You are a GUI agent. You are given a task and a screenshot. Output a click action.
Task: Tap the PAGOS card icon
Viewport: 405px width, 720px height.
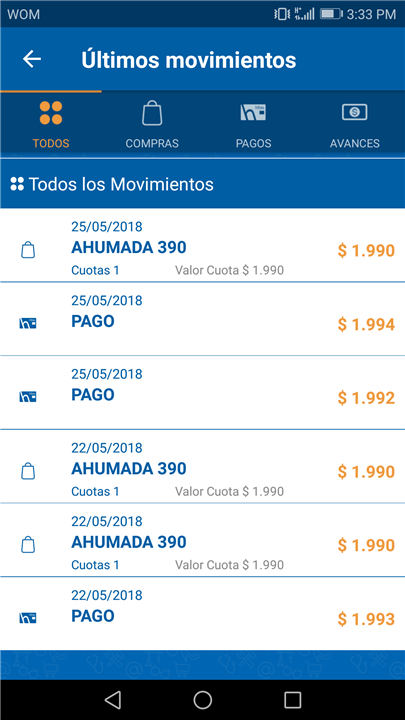tap(253, 112)
